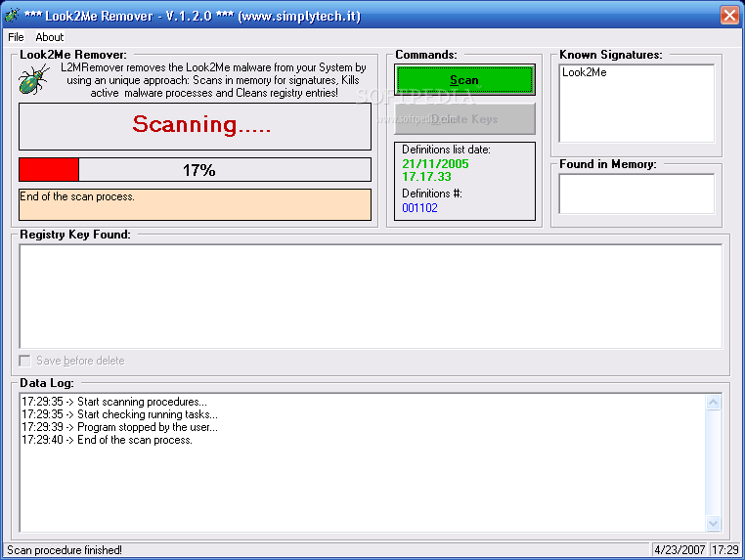This screenshot has height=560, width=745.
Task: Click the Data Log scrollbar down arrow
Action: click(x=713, y=524)
